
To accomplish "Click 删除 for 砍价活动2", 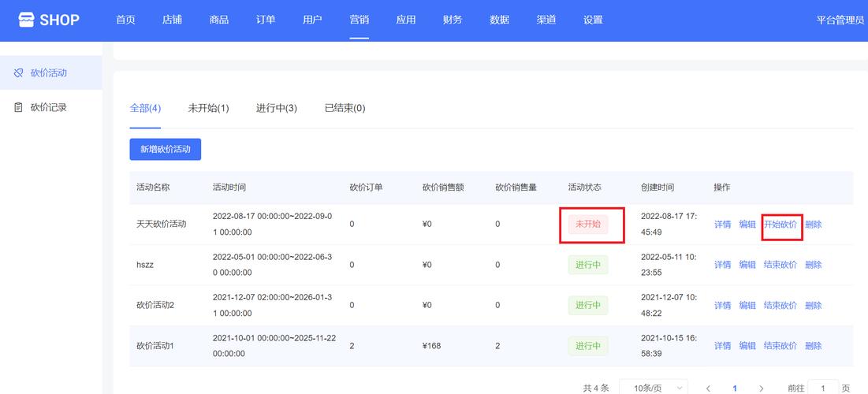I will [814, 306].
